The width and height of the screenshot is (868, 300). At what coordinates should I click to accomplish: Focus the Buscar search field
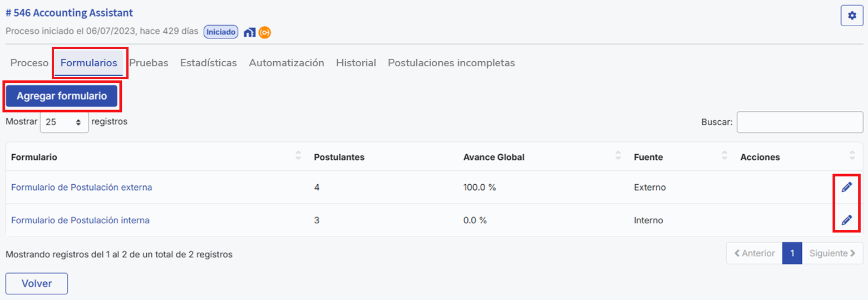tap(800, 122)
